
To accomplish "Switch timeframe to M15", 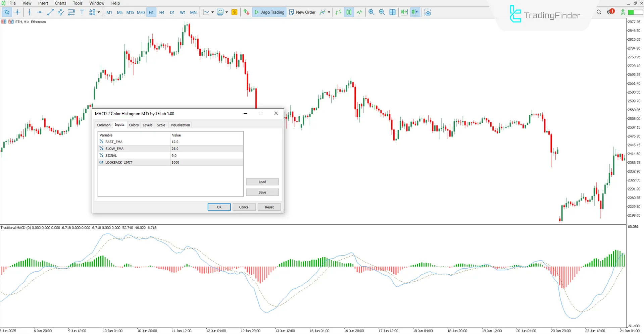I will click(x=130, y=12).
